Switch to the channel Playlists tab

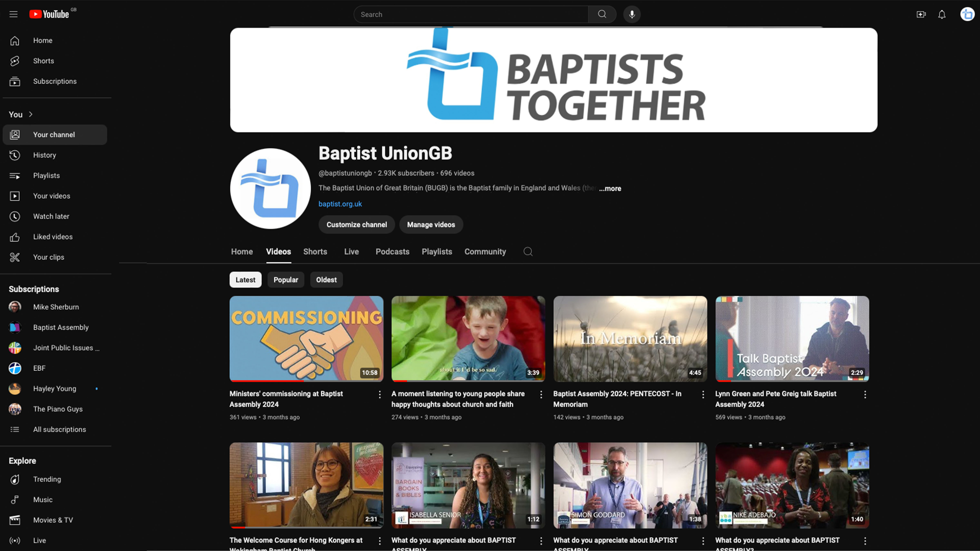point(437,252)
